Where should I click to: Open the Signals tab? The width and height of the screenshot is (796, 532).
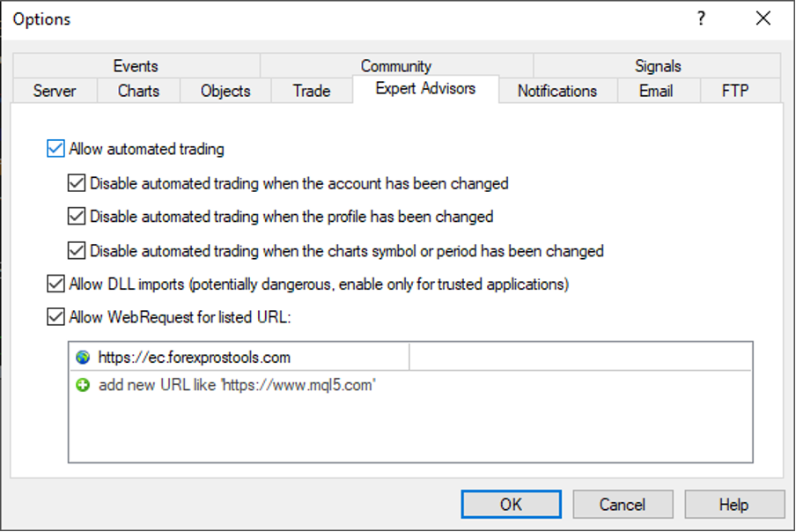click(x=658, y=66)
